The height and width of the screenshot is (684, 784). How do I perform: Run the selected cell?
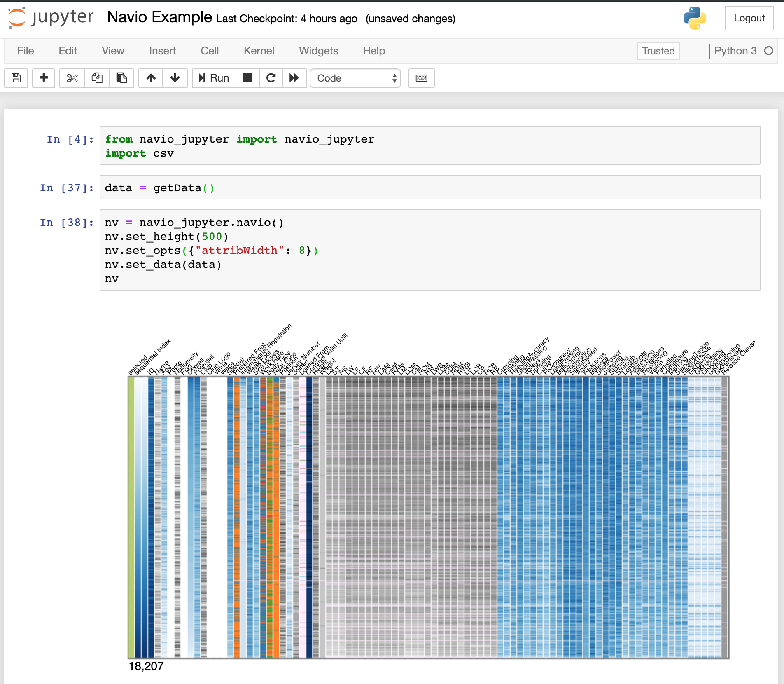pyautogui.click(x=214, y=78)
